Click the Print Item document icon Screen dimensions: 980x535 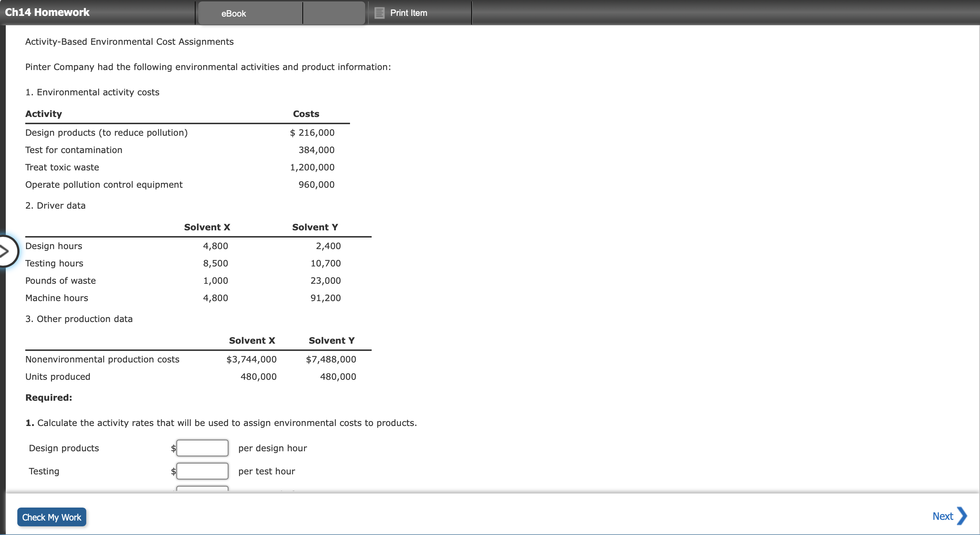(x=379, y=13)
